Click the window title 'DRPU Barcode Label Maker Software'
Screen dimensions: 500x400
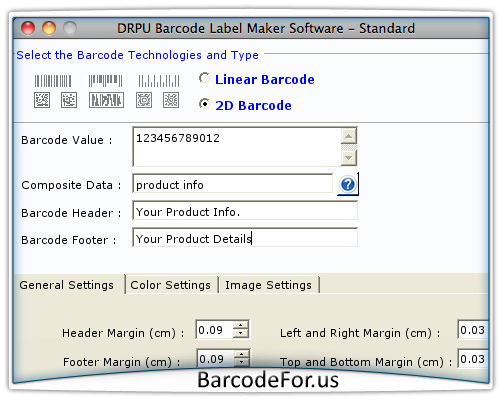click(x=230, y=28)
